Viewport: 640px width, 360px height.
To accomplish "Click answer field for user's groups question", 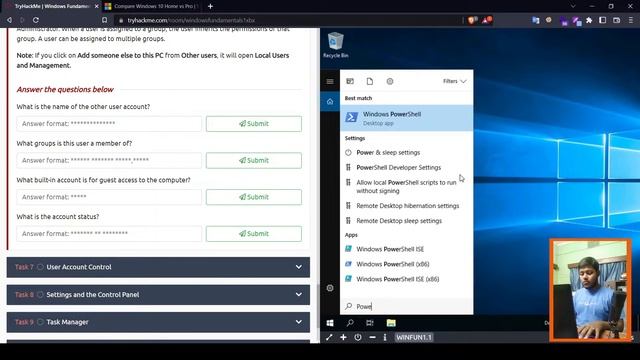I will pyautogui.click(x=109, y=160).
